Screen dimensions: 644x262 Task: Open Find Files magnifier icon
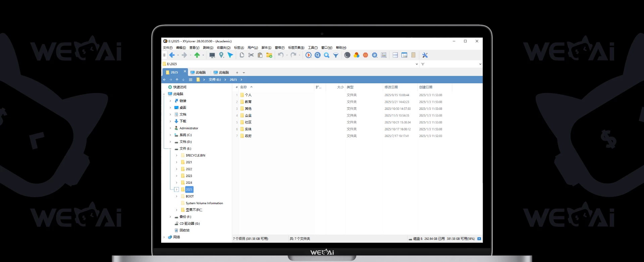coord(327,55)
